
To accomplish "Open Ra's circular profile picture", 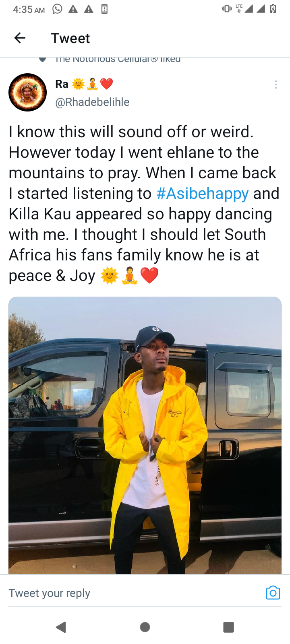I will coord(28,92).
